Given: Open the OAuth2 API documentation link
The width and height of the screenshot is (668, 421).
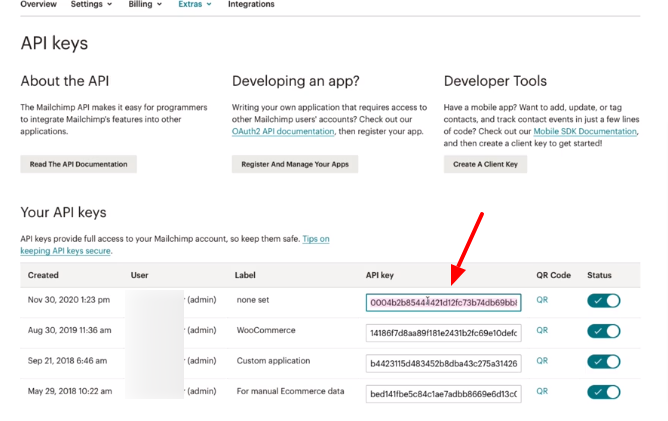Looking at the screenshot, I should tap(283, 131).
